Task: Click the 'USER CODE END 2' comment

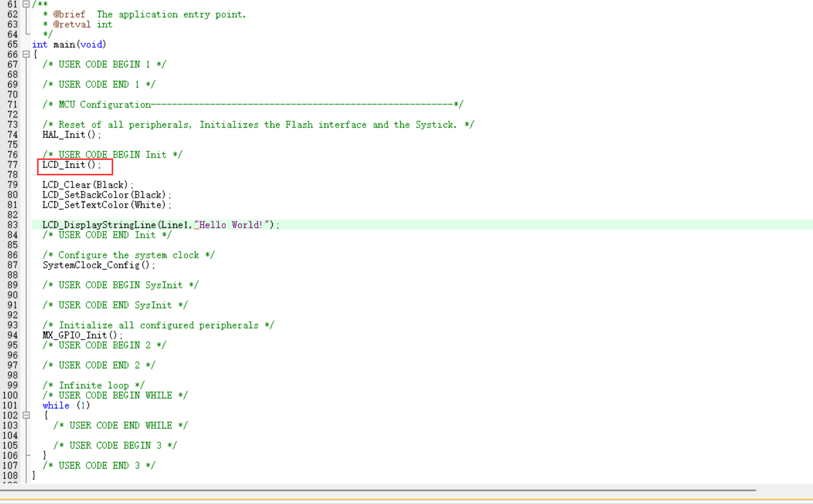Action: coord(99,365)
